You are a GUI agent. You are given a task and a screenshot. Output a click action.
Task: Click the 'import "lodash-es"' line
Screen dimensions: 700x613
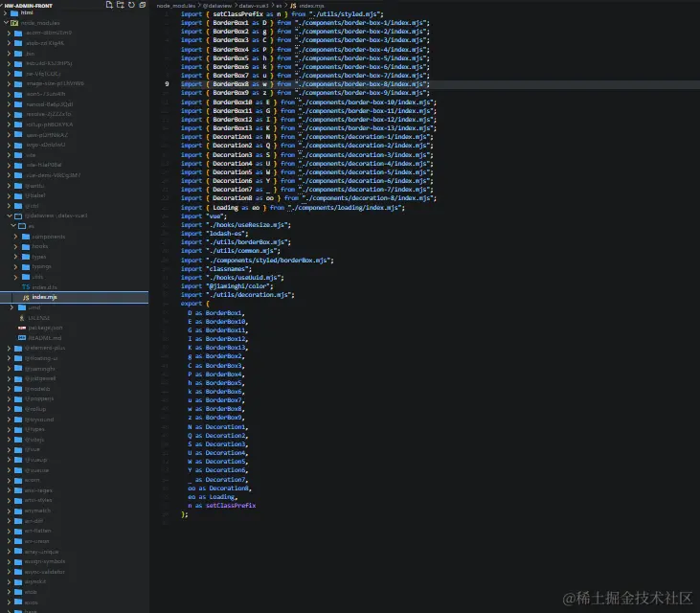(215, 234)
